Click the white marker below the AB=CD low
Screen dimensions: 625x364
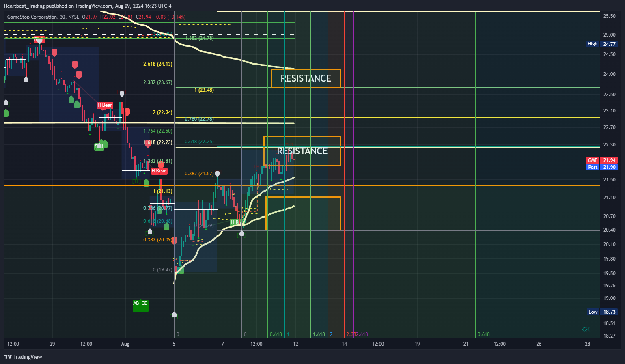pos(174,314)
